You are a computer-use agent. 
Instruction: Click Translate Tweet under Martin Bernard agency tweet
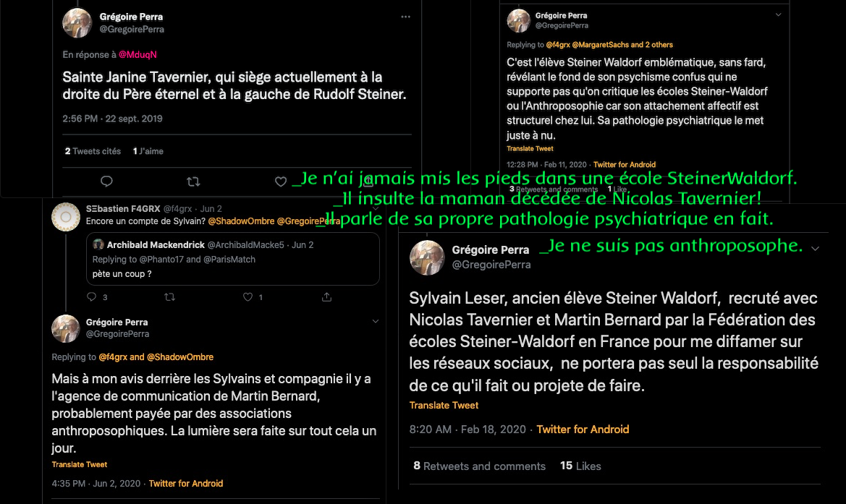coord(80,464)
